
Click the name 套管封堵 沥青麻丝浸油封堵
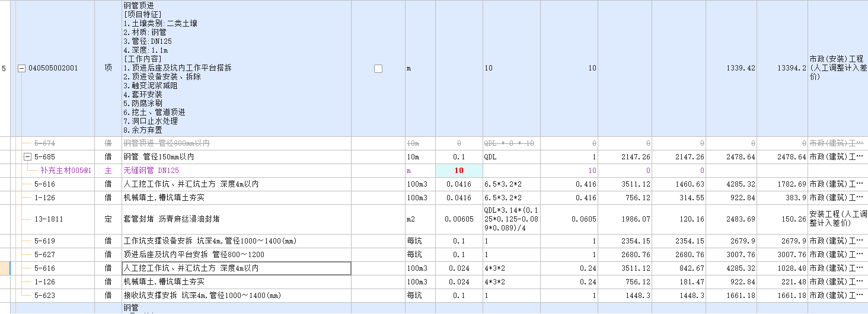171,219
